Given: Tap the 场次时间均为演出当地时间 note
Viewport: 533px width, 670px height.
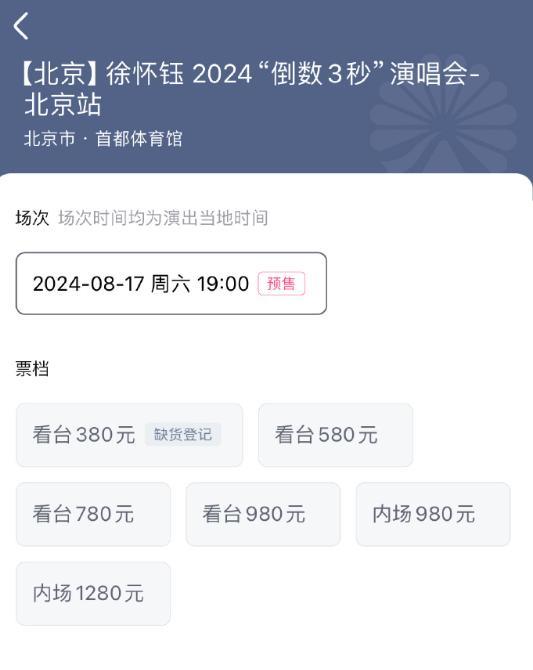Looking at the screenshot, I should (163, 218).
